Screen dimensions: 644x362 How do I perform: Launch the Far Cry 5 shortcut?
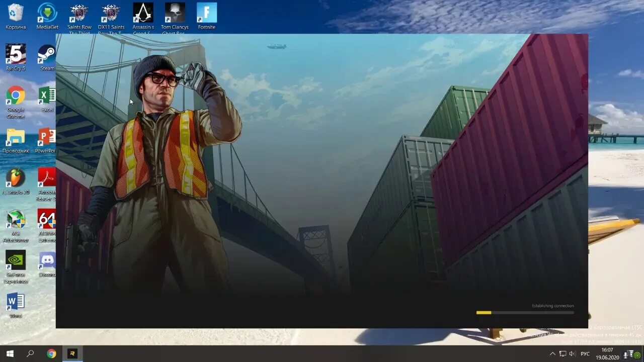[16, 58]
